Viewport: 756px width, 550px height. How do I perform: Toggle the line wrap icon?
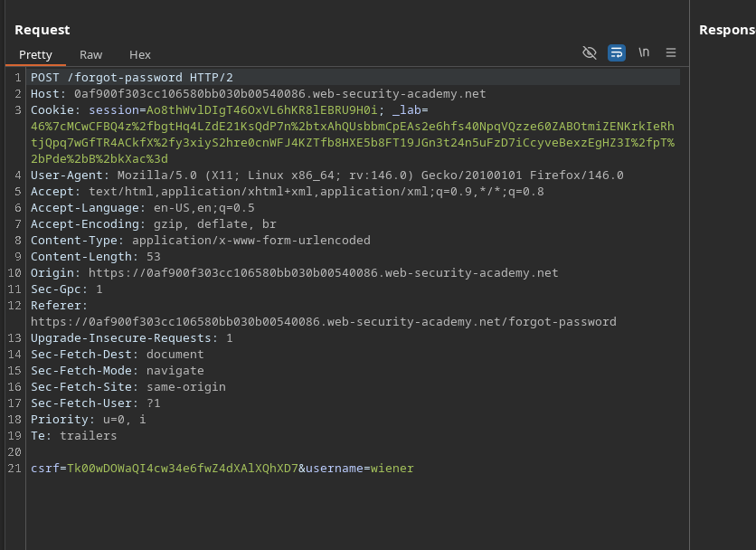[617, 52]
